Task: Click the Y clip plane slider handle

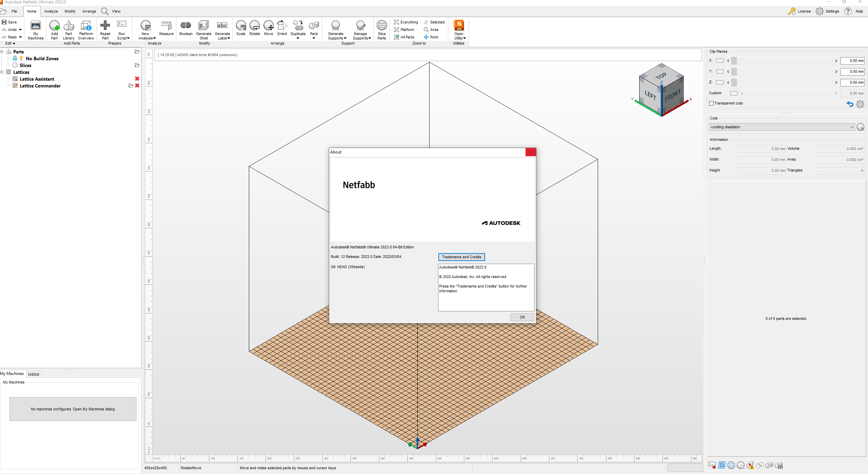Action: (734, 71)
